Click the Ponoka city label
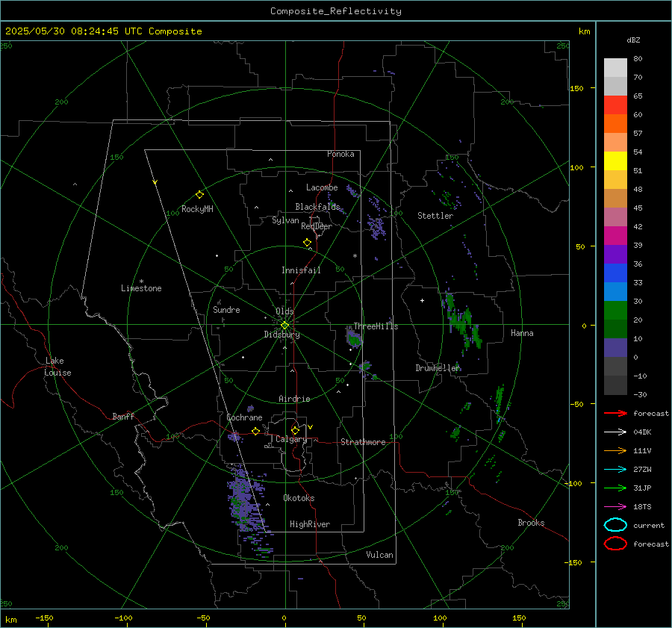Viewport: 672px width, 628px height. coord(340,154)
